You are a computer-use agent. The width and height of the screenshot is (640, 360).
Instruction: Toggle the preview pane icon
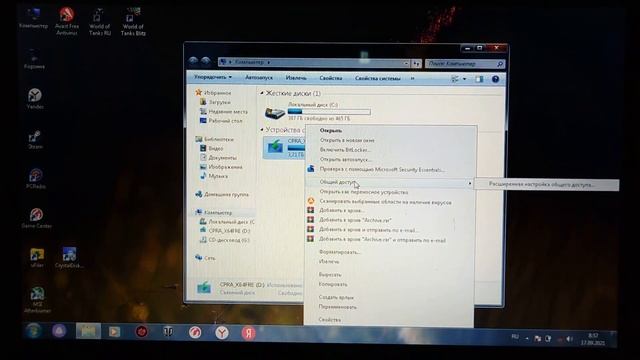479,79
